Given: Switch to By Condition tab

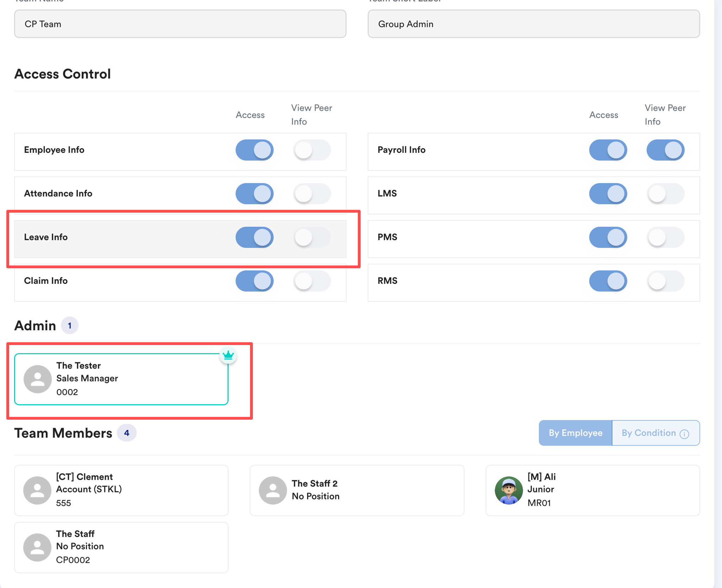Looking at the screenshot, I should click(x=649, y=433).
